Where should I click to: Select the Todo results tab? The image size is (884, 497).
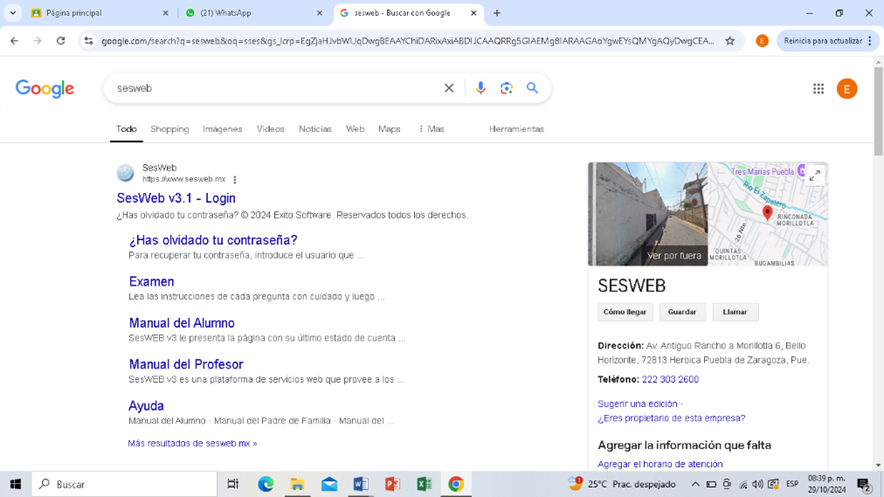tap(126, 129)
